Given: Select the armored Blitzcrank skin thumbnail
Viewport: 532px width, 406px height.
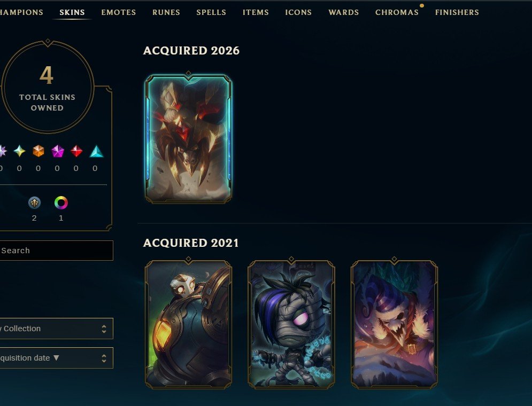Looking at the screenshot, I should click(189, 324).
